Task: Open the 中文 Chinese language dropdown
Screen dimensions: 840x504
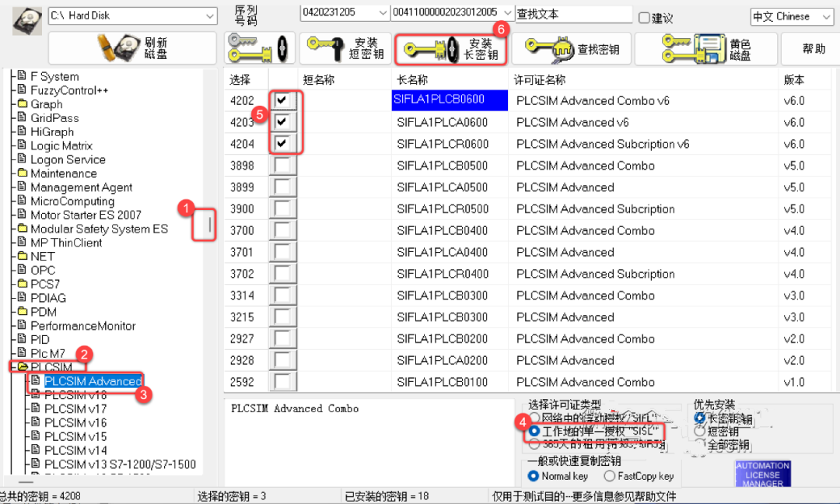Action: (x=825, y=17)
